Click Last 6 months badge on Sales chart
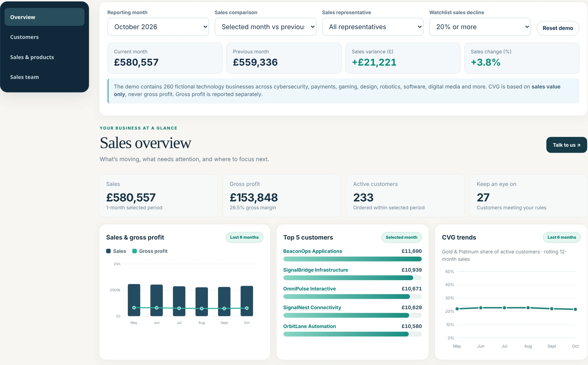 coord(244,237)
